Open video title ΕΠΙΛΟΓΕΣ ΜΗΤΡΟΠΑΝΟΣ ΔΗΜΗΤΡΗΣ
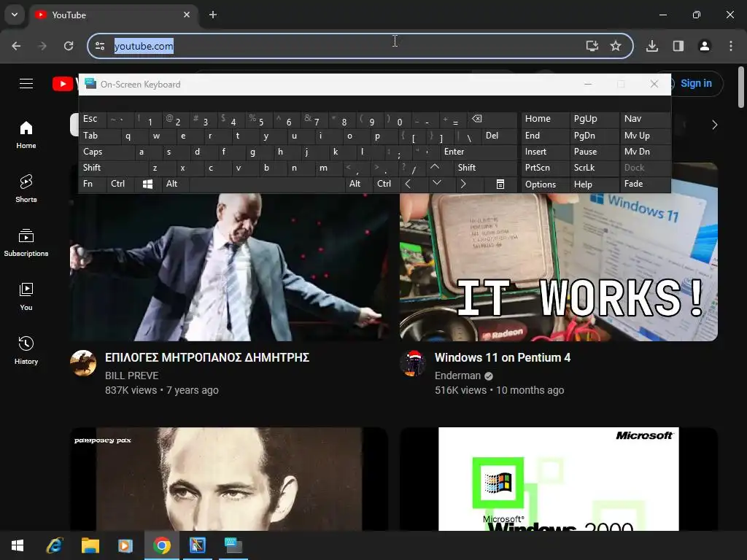The width and height of the screenshot is (747, 560). [206, 357]
